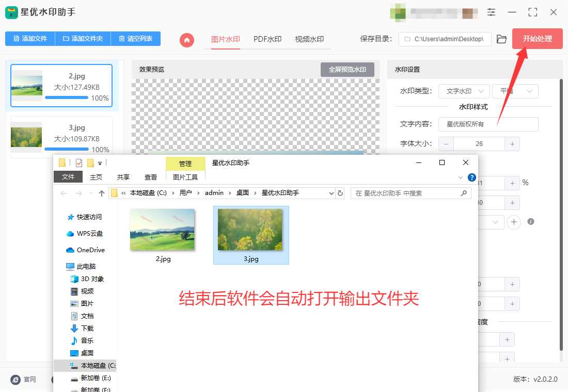568x392 pixels.
Task: Open the save directory folder browse icon
Action: point(501,39)
